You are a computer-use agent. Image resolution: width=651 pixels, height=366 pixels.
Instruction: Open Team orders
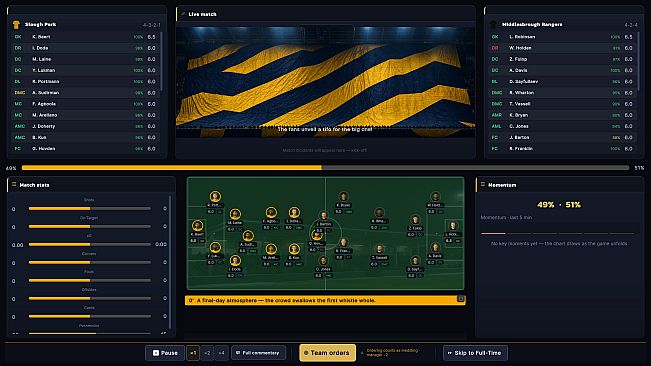point(328,353)
